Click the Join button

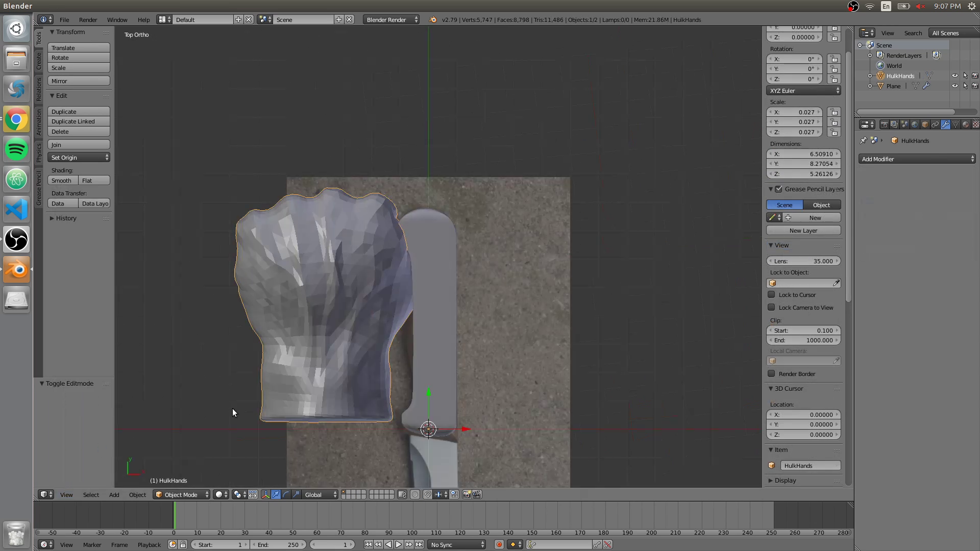click(79, 145)
